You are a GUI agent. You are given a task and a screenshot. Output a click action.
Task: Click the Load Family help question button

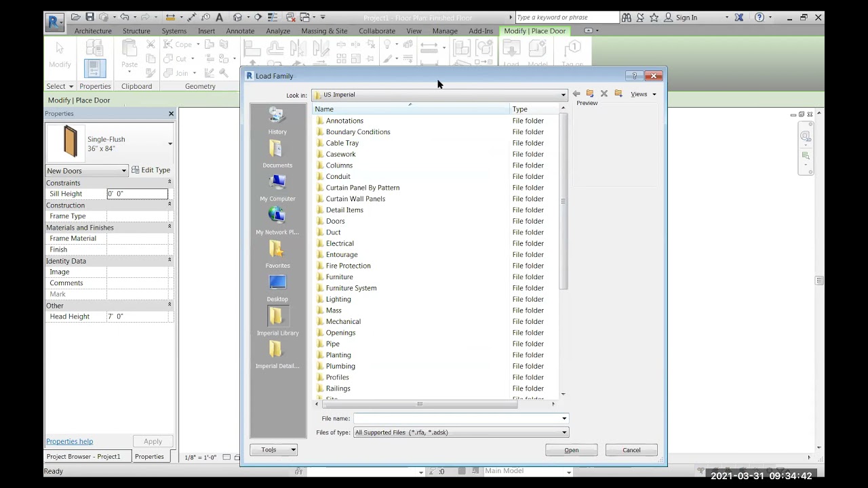(x=634, y=76)
